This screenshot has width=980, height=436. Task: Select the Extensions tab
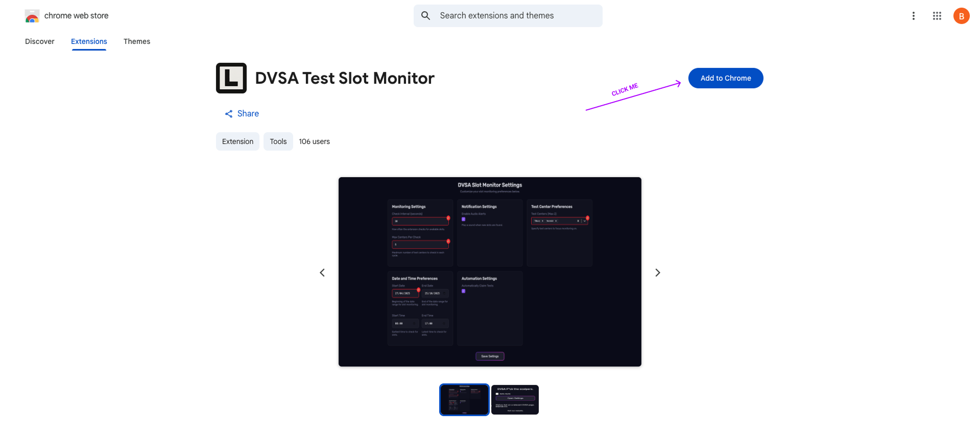tap(89, 41)
